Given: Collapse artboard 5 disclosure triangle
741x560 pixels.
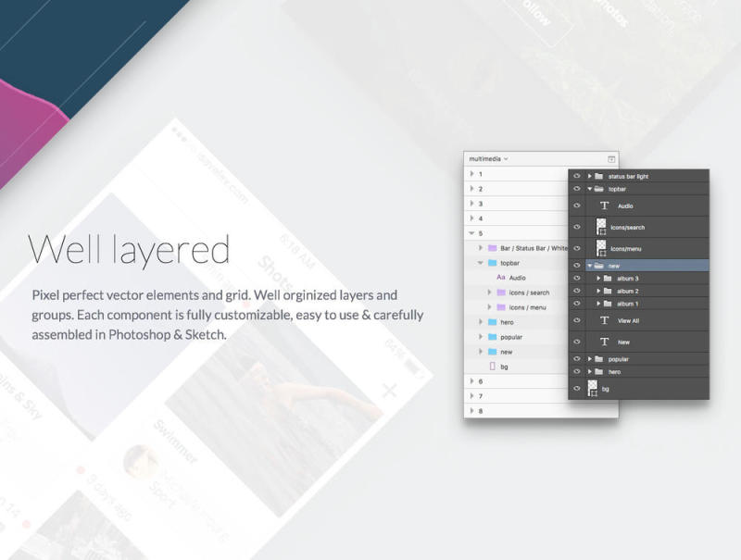Looking at the screenshot, I should click(x=471, y=233).
